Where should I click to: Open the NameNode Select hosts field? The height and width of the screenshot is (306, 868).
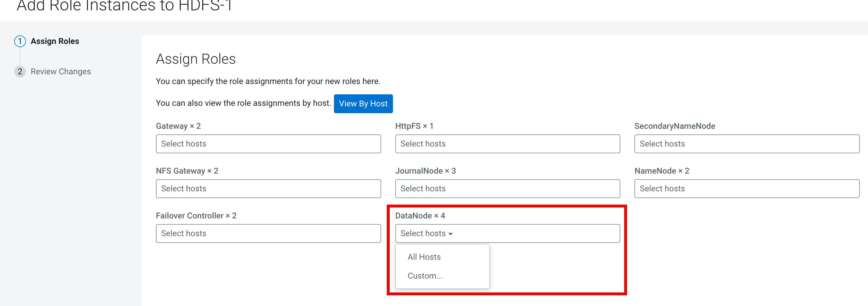point(746,188)
